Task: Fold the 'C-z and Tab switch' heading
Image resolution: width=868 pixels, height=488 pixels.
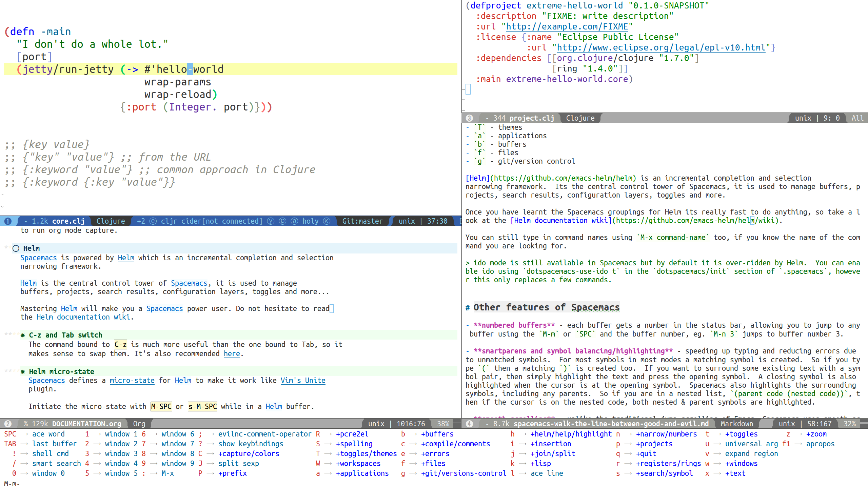Action: coord(65,335)
